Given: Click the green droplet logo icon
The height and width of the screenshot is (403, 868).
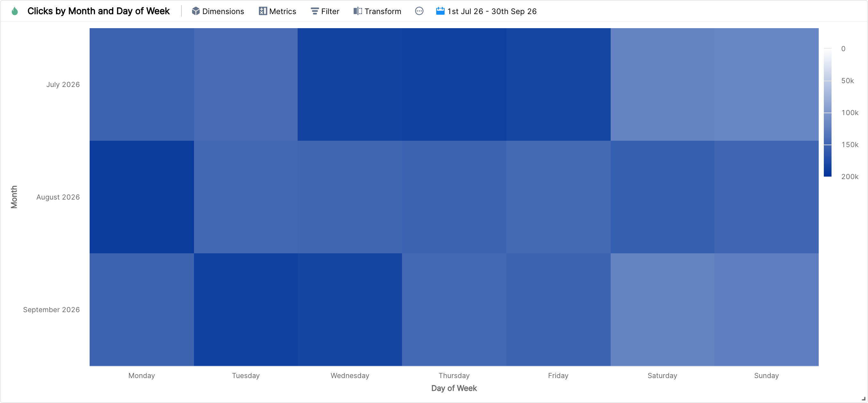Looking at the screenshot, I should tap(14, 11).
